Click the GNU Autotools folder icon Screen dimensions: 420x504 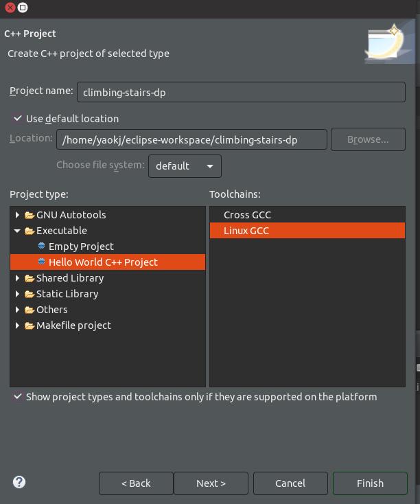click(30, 215)
